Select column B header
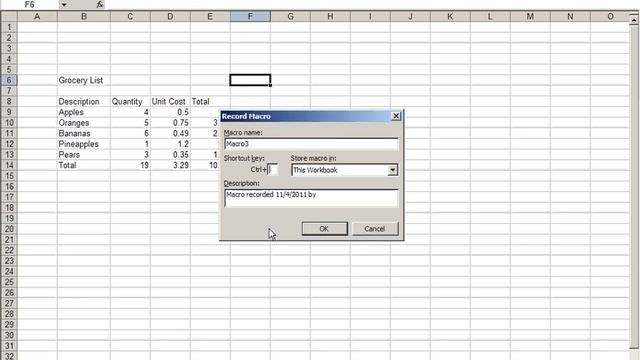This screenshot has width=640, height=360. click(x=84, y=17)
